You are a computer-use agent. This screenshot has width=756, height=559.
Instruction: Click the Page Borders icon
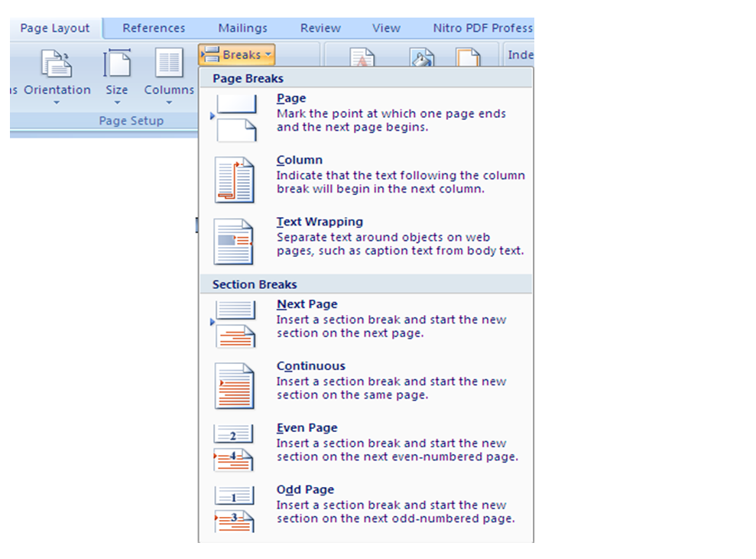tap(468, 59)
